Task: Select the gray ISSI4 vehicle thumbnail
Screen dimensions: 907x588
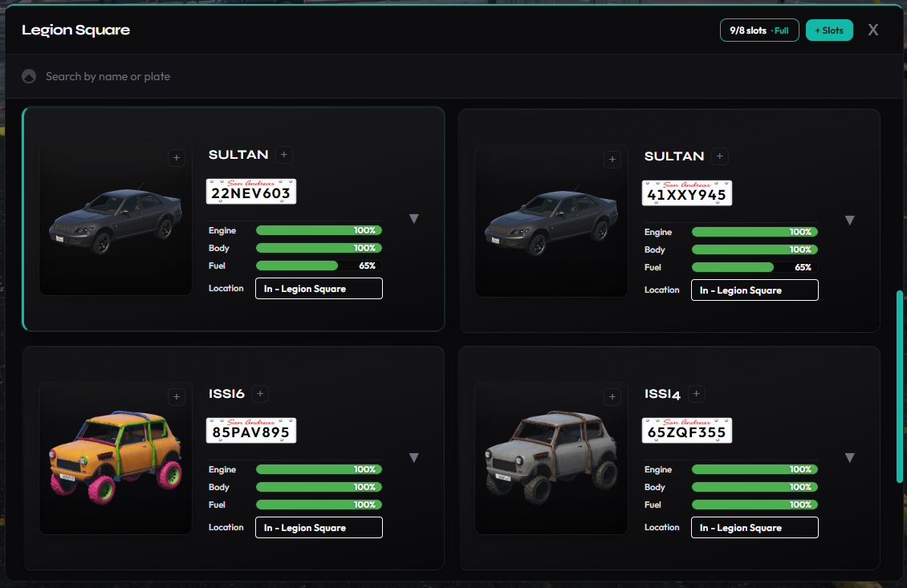Action: [x=551, y=458]
